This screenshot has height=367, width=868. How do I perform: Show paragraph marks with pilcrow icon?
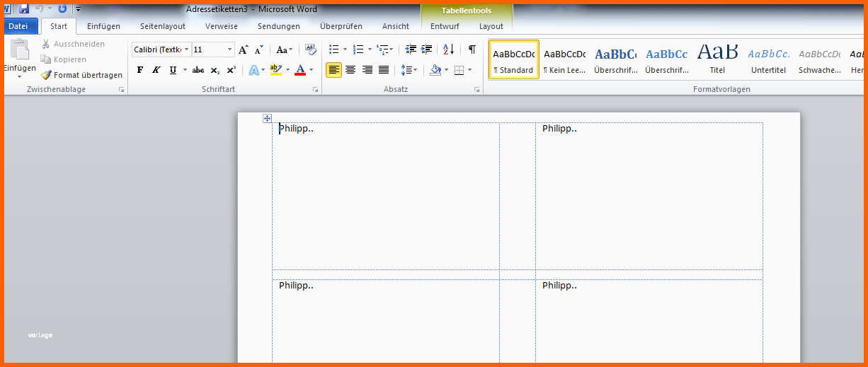[x=472, y=49]
